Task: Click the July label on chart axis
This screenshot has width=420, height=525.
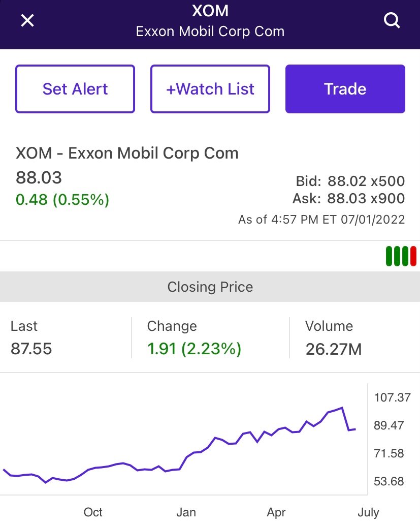Action: coord(369,512)
